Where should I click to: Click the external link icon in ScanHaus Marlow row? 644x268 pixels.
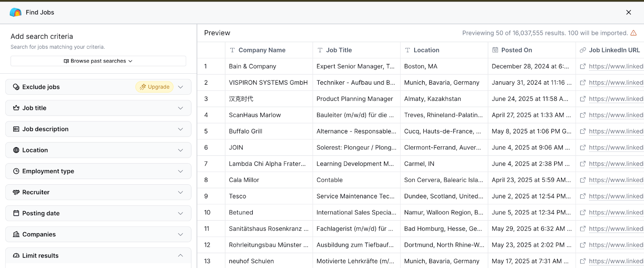[x=583, y=115]
